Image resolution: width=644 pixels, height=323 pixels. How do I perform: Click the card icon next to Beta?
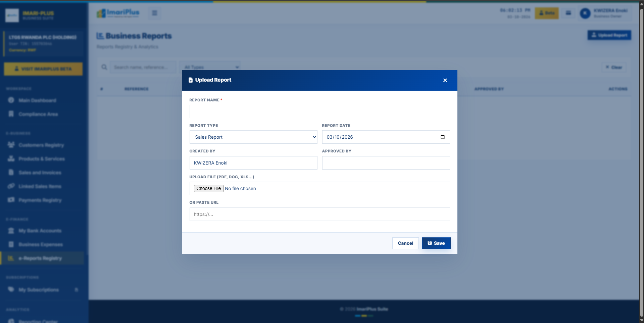point(568,13)
